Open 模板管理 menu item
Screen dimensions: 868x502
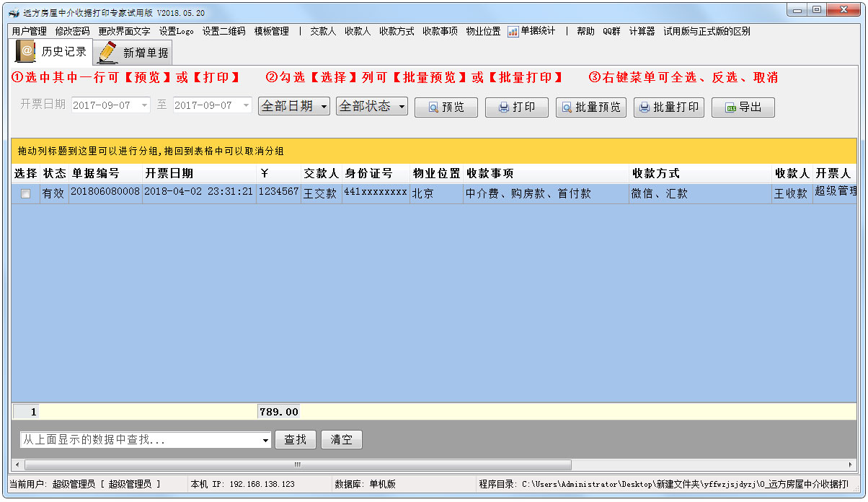pos(272,32)
